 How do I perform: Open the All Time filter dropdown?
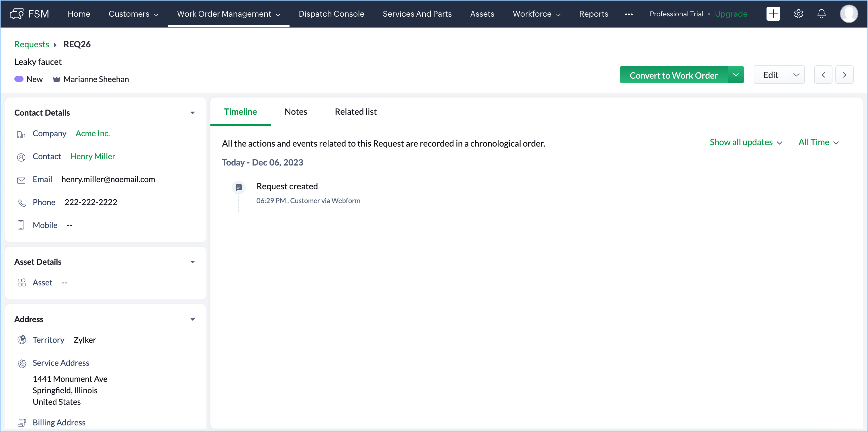point(818,142)
